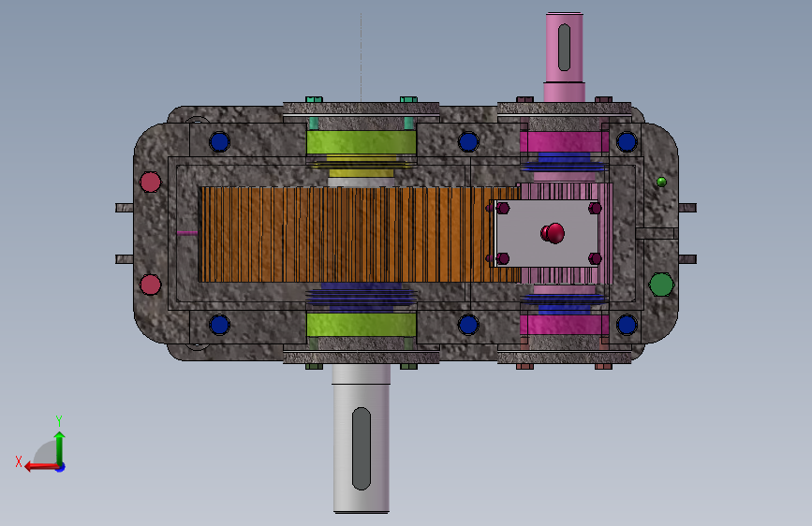Select the upper red plug on left flange
Screen dimensions: 812x526
click(150, 183)
